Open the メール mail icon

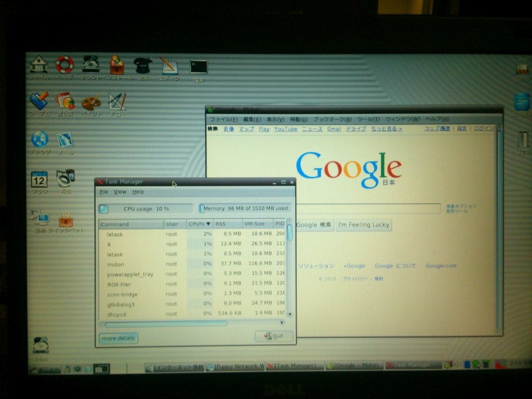point(64,140)
